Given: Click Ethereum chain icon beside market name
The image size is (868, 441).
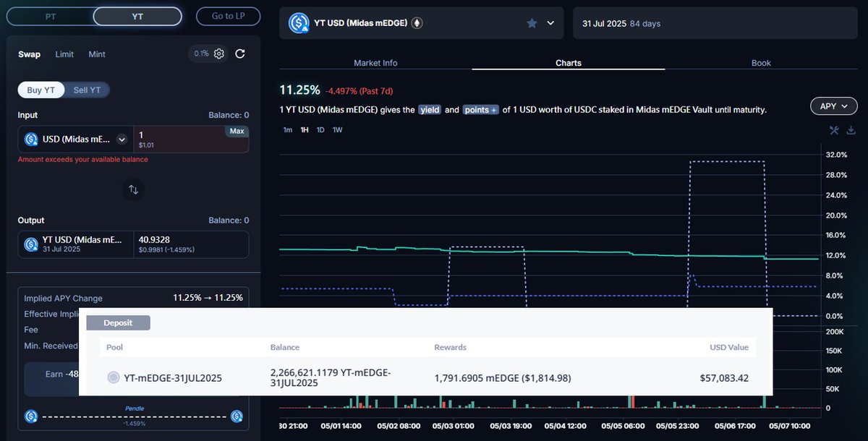Looking at the screenshot, I should pyautogui.click(x=417, y=23).
